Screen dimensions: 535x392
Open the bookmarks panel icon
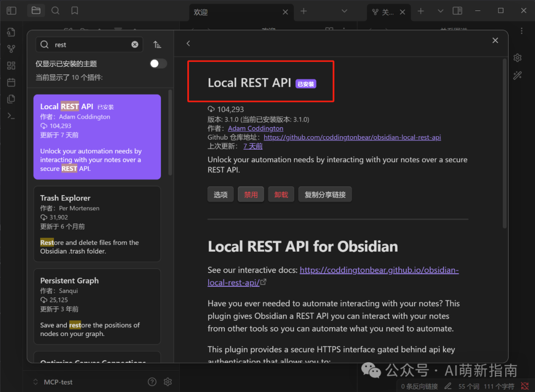pos(74,10)
